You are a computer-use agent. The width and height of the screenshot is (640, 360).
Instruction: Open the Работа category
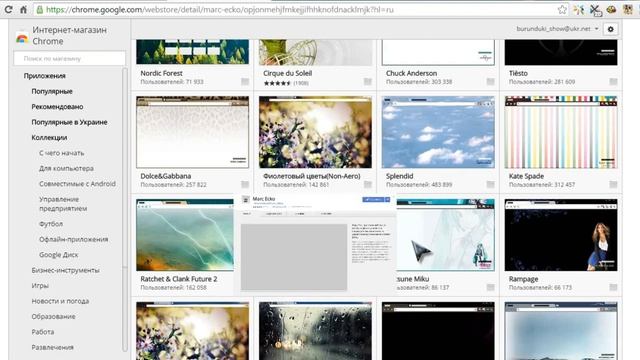tap(42, 332)
